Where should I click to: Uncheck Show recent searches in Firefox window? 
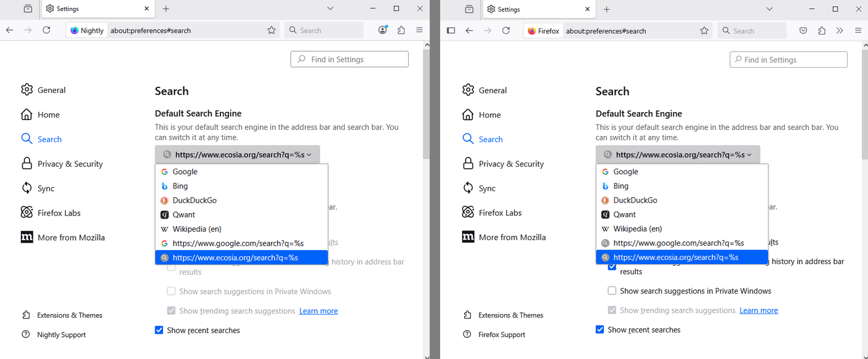(600, 329)
